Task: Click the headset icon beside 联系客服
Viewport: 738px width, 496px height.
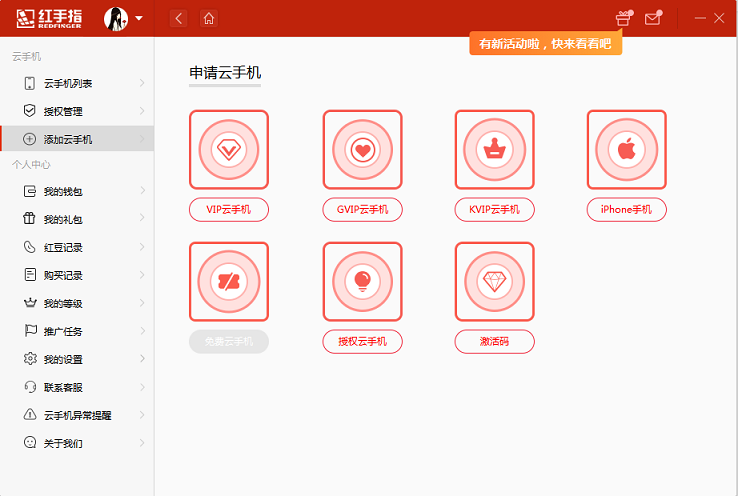Action: [x=30, y=387]
